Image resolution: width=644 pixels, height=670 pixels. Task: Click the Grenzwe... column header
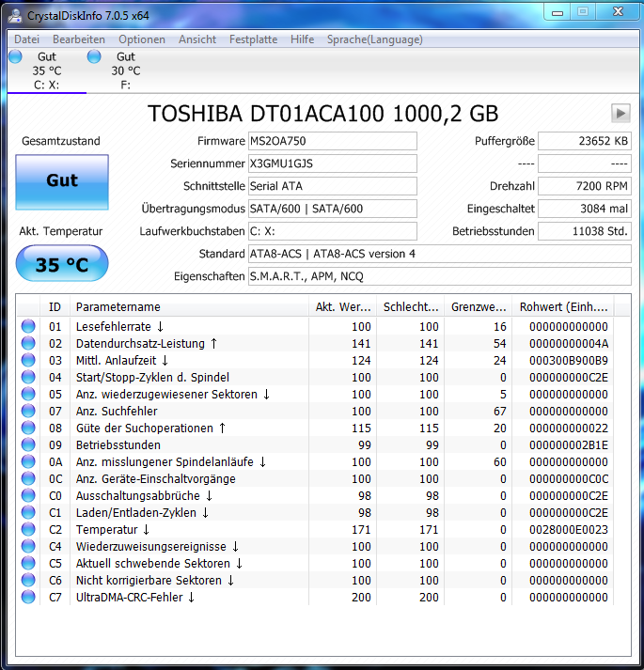click(479, 306)
